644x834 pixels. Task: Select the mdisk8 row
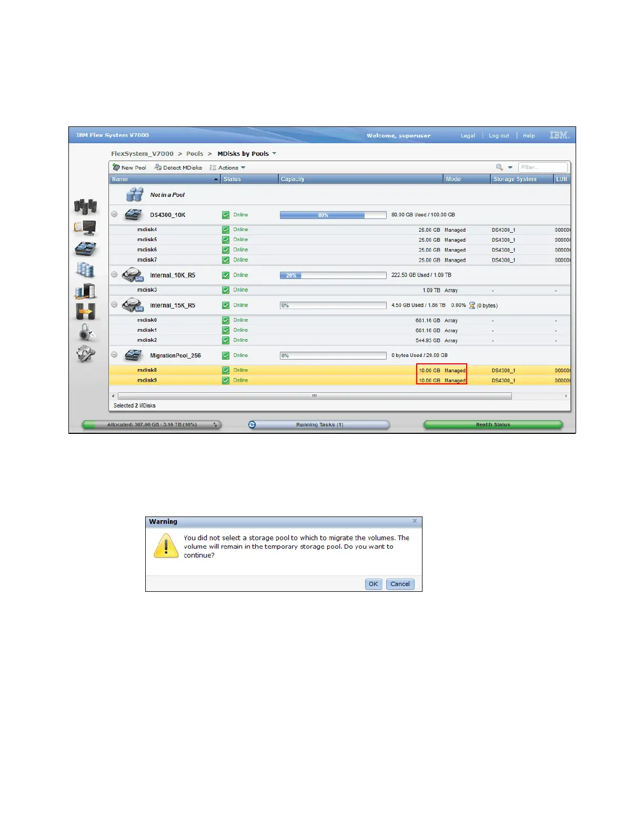pos(340,370)
